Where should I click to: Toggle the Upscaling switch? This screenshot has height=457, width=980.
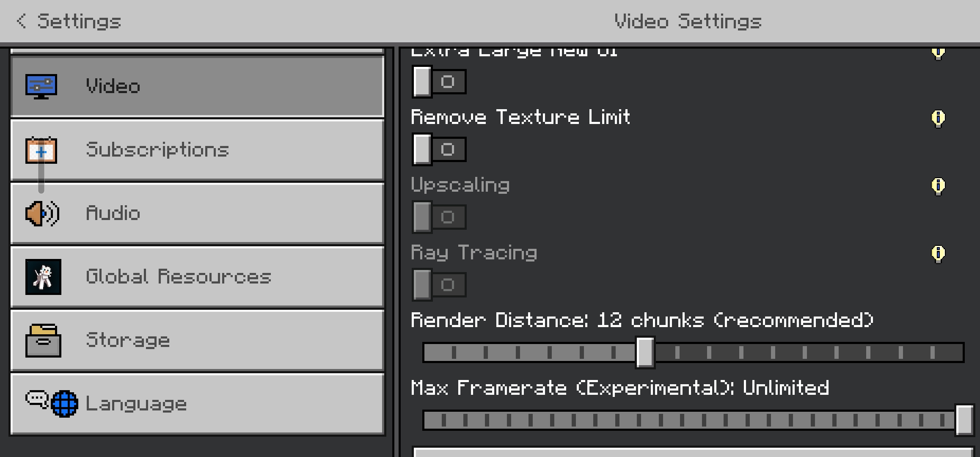coord(439,217)
